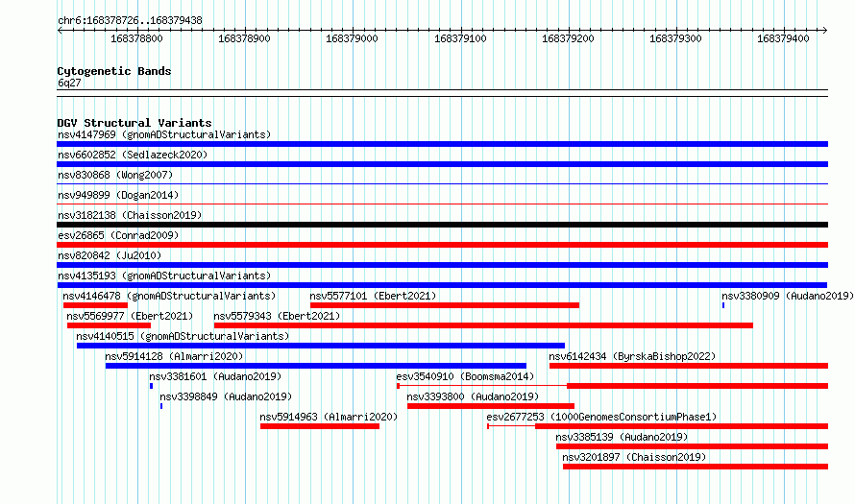Image resolution: width=855 pixels, height=504 pixels.
Task: Open nsv5914128 (Almarri2020) variant label
Action: pos(174,356)
